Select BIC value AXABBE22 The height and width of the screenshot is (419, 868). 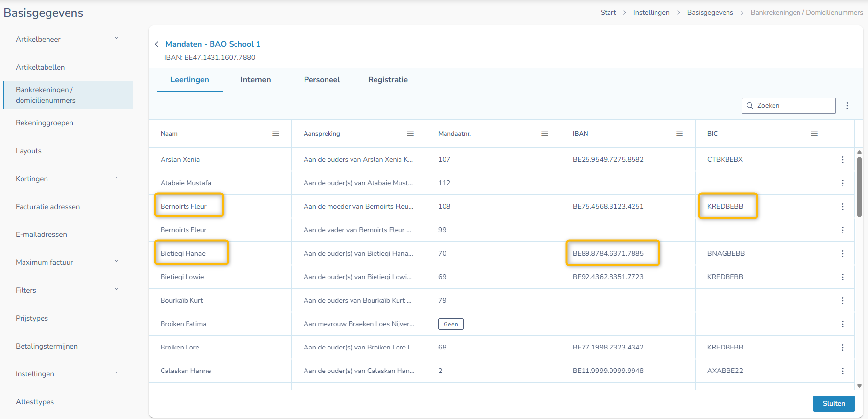pyautogui.click(x=725, y=371)
